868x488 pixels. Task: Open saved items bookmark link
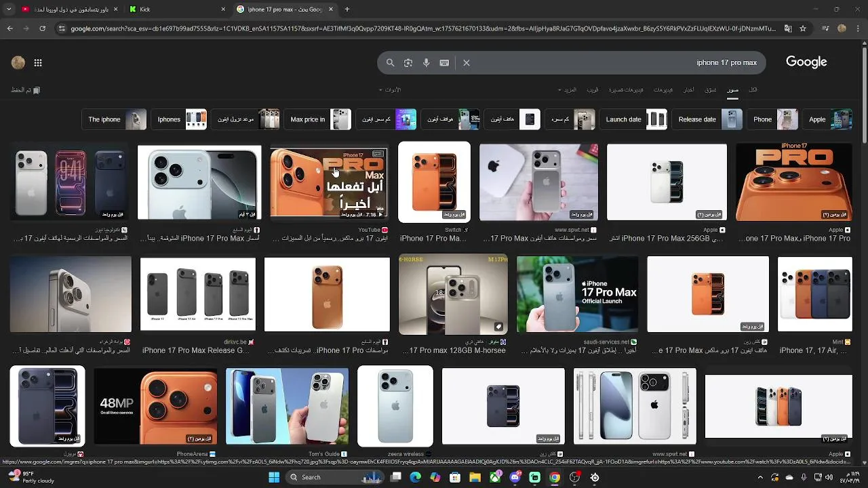coord(26,89)
